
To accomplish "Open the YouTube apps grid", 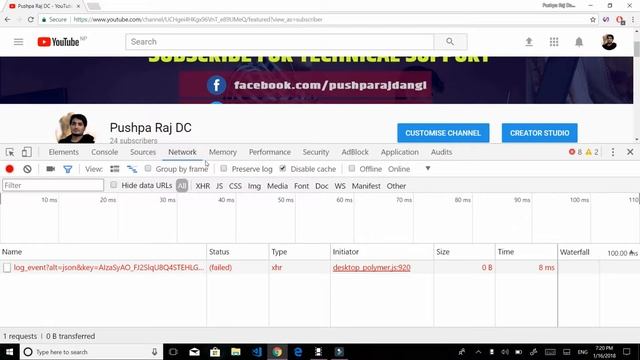I will pyautogui.click(x=554, y=42).
